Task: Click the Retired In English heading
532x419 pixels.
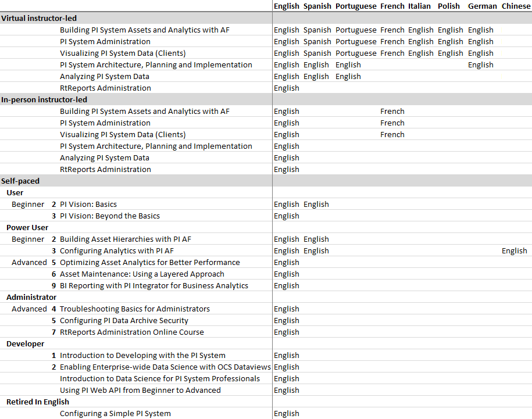Action: [38, 402]
